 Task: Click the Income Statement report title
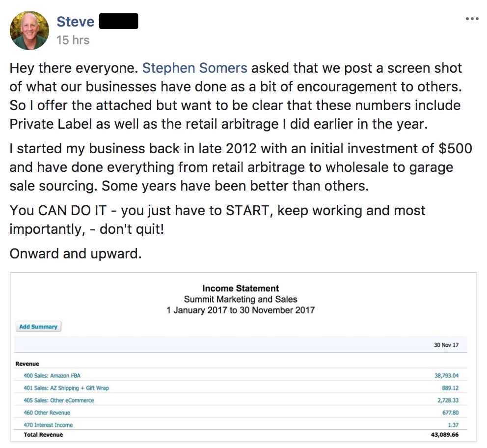point(241,288)
